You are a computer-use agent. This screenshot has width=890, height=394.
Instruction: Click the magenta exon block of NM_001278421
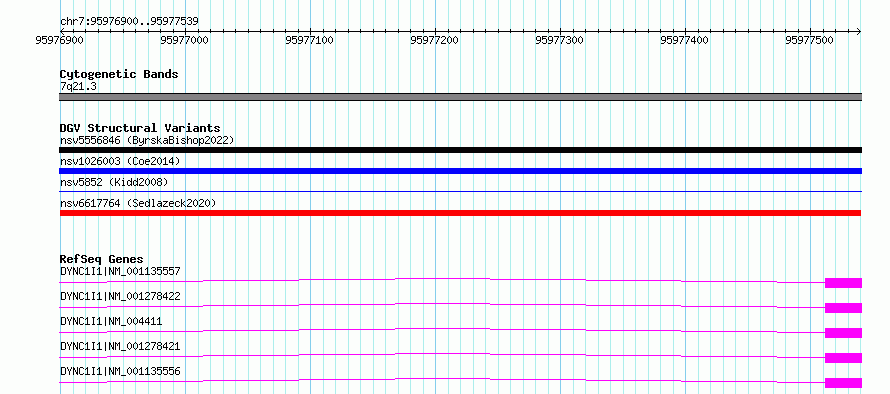coord(843,358)
